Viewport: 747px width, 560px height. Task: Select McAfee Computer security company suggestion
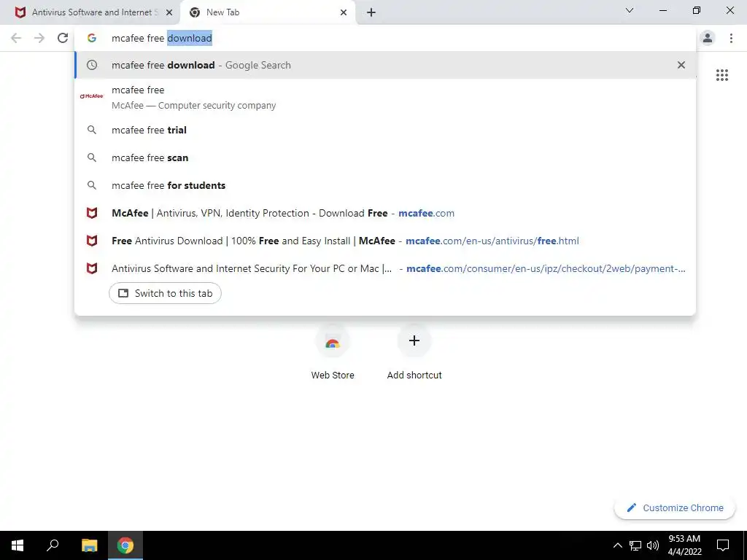tap(385, 97)
